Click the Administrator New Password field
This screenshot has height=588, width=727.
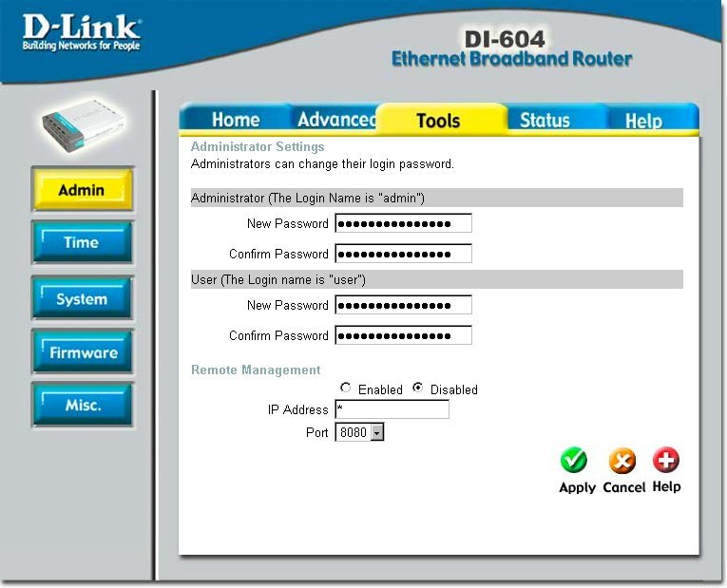point(403,223)
